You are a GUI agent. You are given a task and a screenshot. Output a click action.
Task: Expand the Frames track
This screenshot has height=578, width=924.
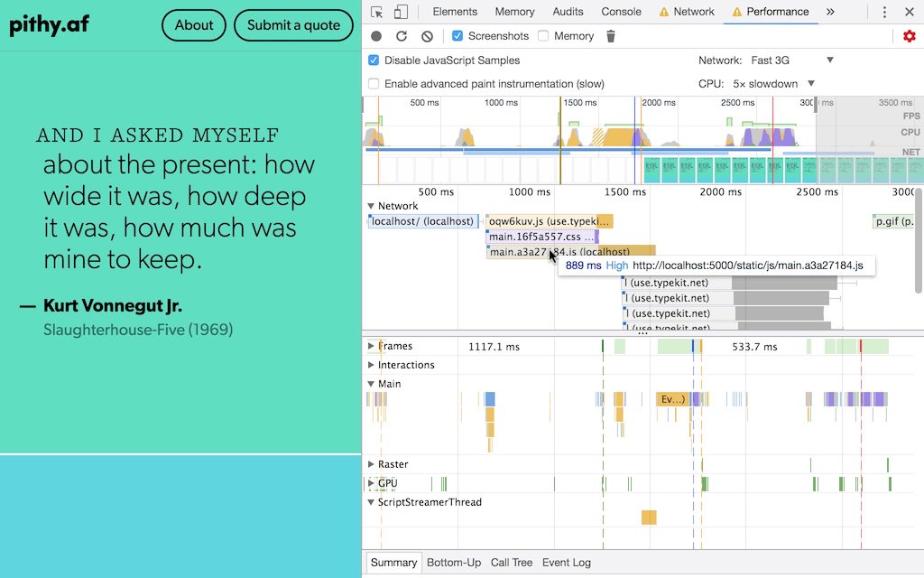click(371, 346)
